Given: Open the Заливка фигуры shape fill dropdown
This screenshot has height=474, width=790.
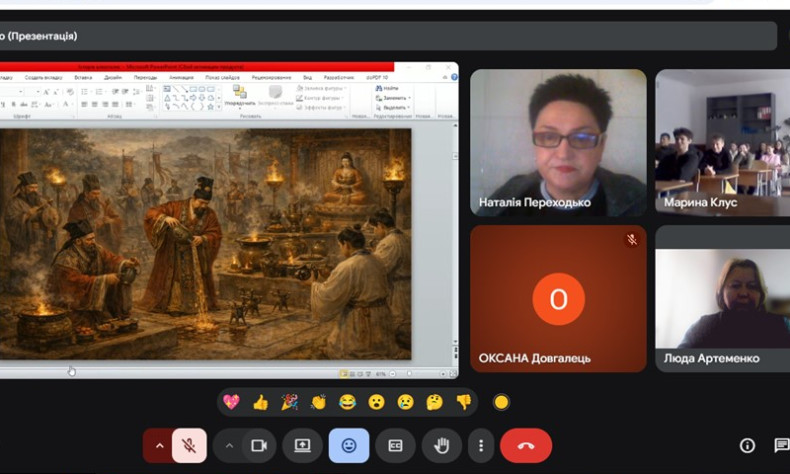Looking at the screenshot, I should click(320, 88).
